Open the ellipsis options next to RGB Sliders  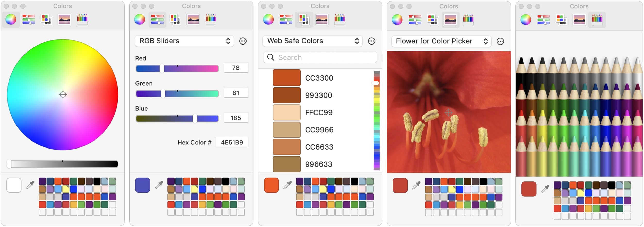pos(243,41)
